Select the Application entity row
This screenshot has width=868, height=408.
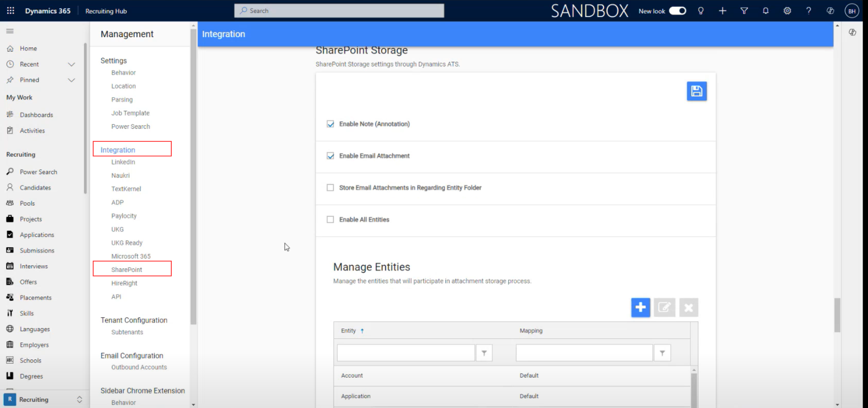(x=512, y=396)
